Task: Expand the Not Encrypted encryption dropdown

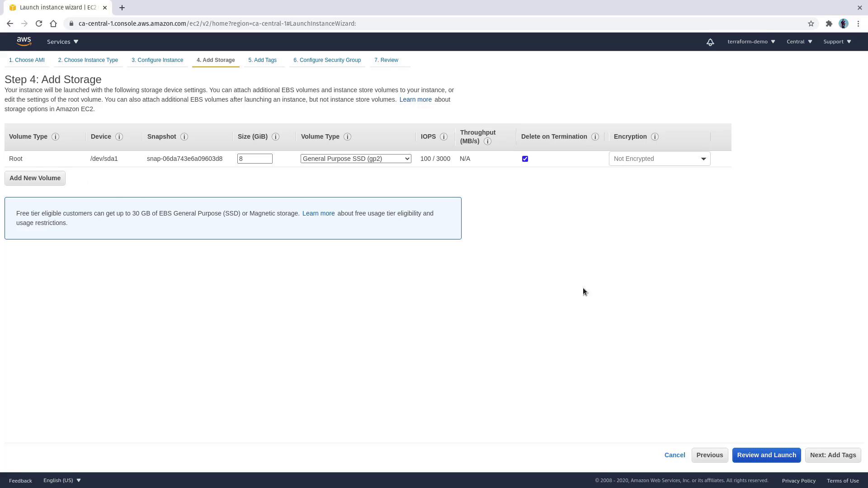Action: tap(659, 159)
